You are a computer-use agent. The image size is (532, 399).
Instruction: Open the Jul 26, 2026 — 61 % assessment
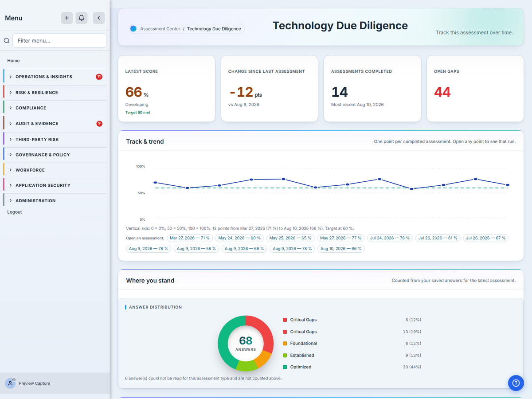pyautogui.click(x=438, y=238)
